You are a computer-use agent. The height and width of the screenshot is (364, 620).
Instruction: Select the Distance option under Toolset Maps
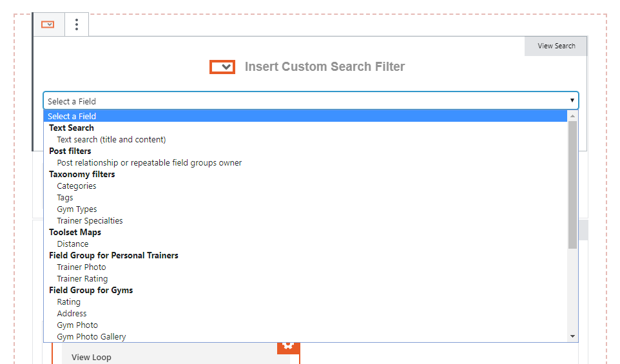click(73, 244)
